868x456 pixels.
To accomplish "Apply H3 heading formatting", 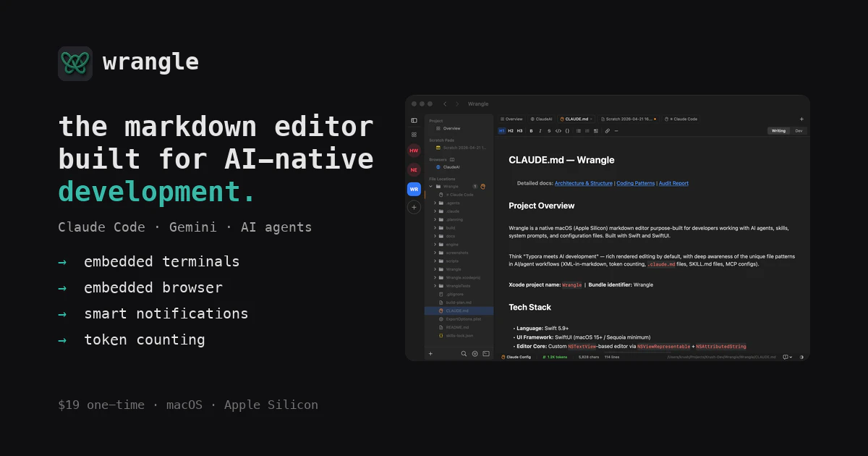I will click(x=519, y=131).
